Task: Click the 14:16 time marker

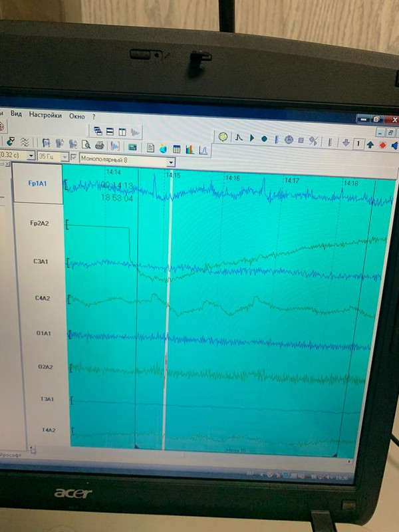Action: [232, 178]
